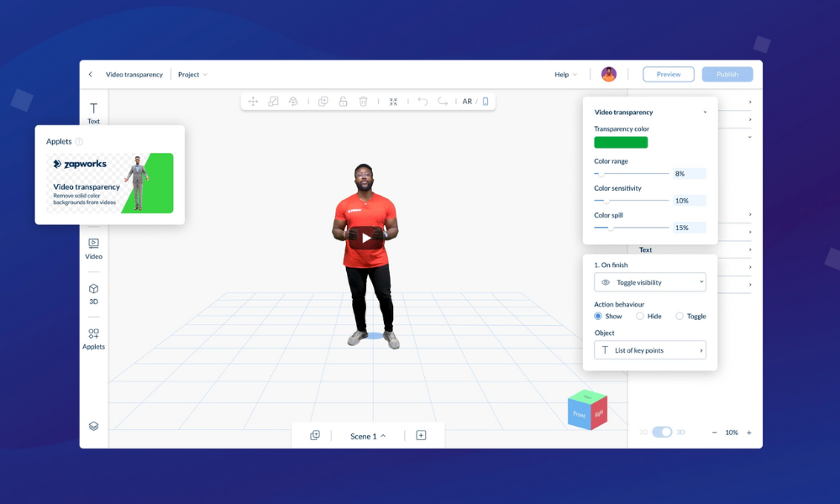Select the Hide action behaviour
The height and width of the screenshot is (504, 840).
(x=648, y=316)
